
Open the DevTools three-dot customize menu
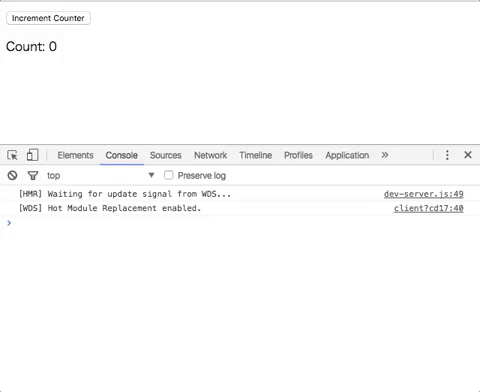(x=447, y=155)
